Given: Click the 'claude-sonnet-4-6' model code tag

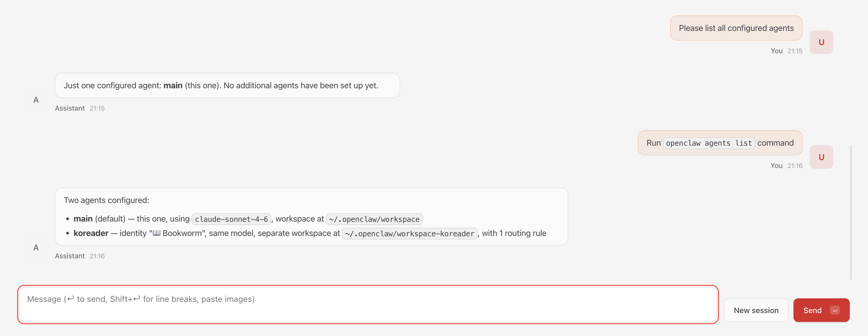Looking at the screenshot, I should tap(231, 219).
